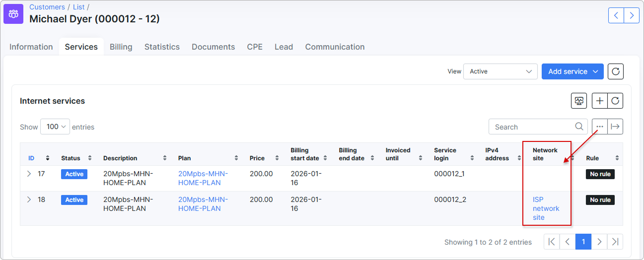Go to the next page of entries

tap(599, 242)
